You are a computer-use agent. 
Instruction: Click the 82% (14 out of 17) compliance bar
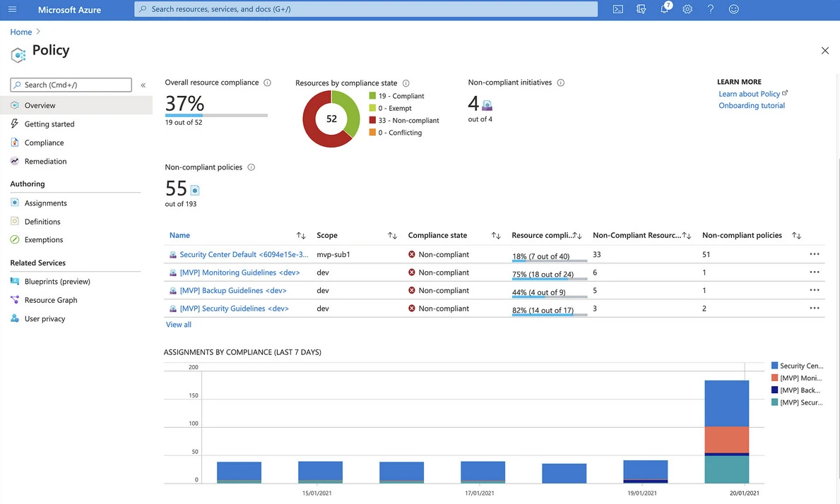click(549, 315)
